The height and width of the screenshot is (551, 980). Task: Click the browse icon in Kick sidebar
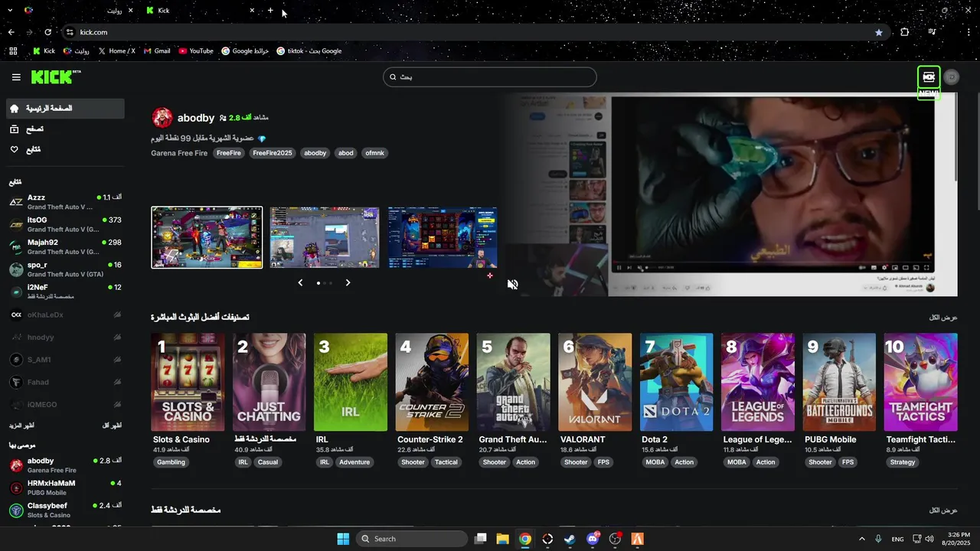coord(14,129)
